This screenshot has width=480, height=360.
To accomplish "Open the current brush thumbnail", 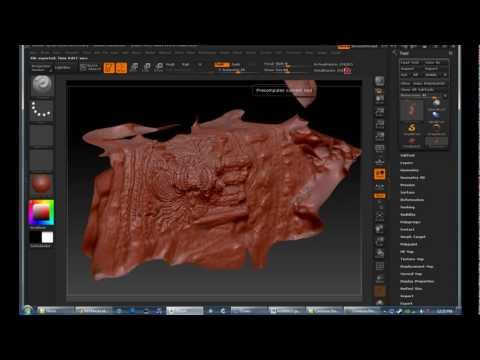I will (x=42, y=85).
